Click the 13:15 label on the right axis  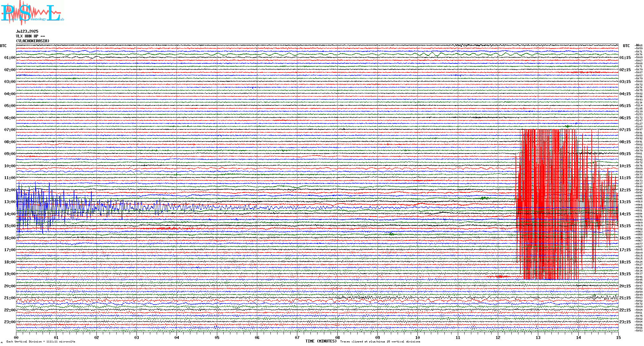(625, 202)
